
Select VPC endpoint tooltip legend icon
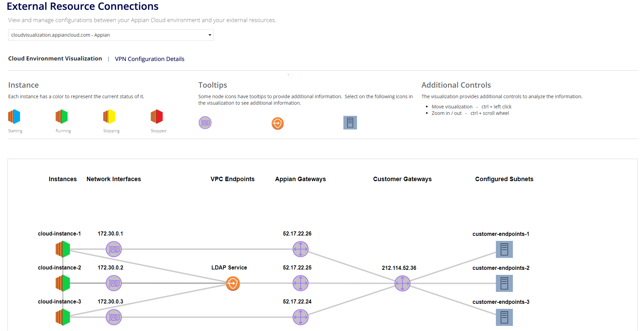278,123
